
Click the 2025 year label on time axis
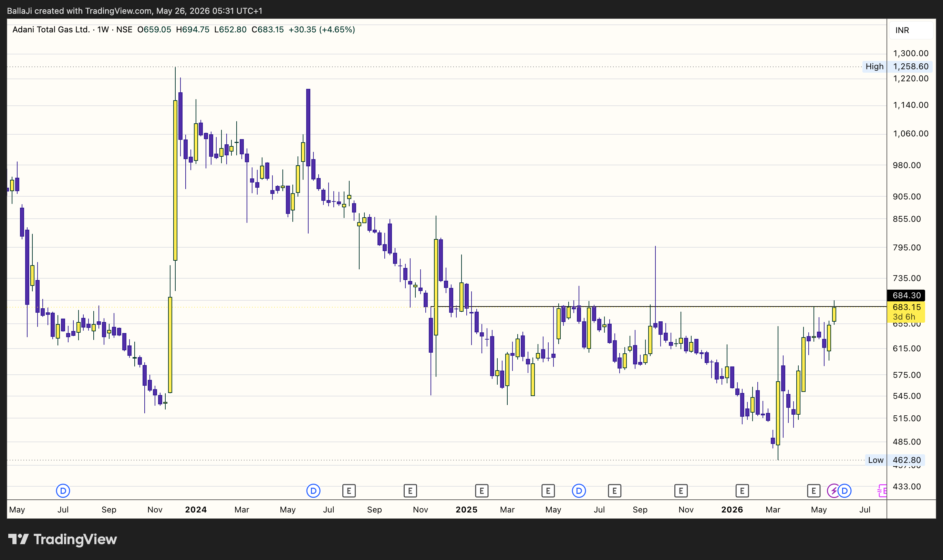click(466, 510)
